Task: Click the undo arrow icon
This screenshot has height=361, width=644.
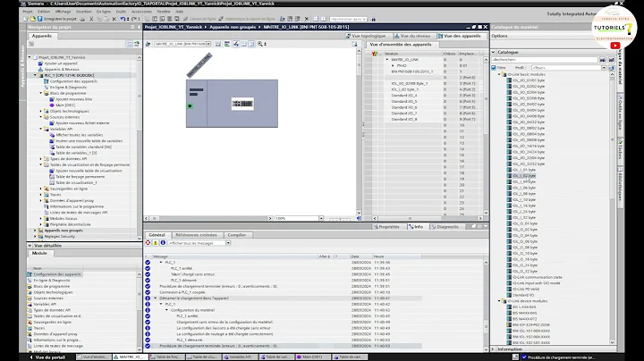Action: [123, 19]
